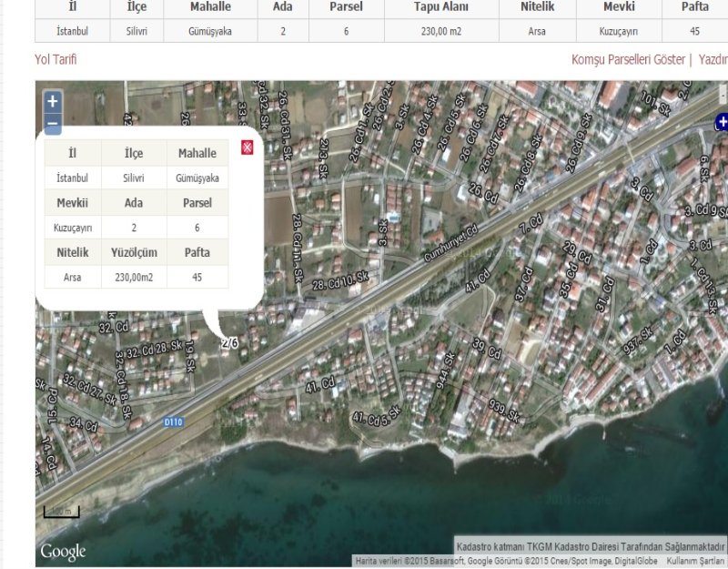Viewport: 728px width, 569px height.
Task: Open the Yol Tarifi directions link
Action: click(56, 59)
